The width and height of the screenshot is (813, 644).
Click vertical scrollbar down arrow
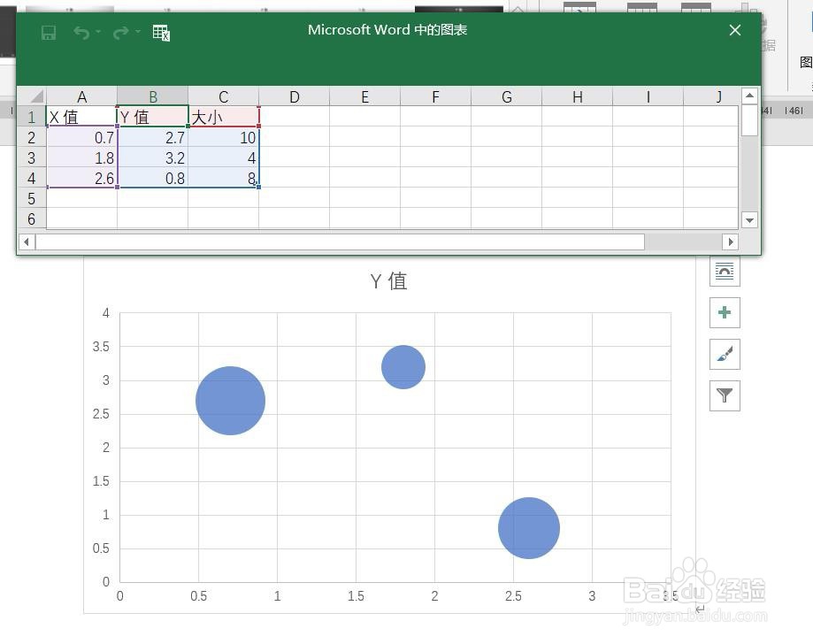(749, 220)
